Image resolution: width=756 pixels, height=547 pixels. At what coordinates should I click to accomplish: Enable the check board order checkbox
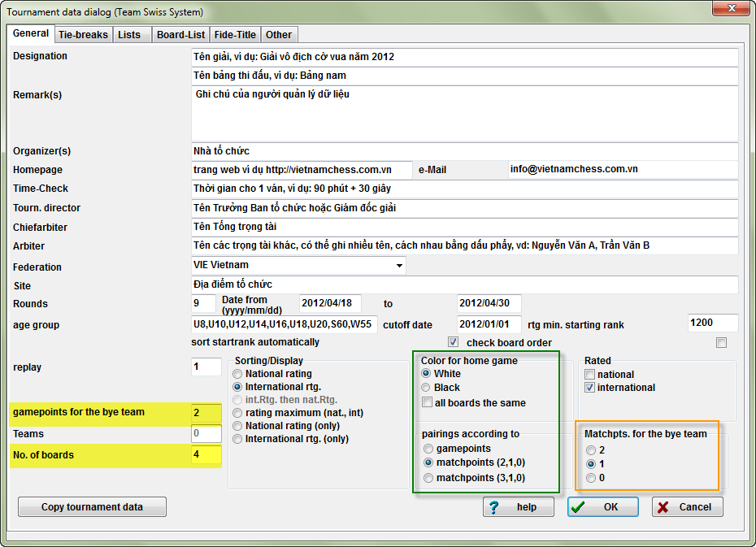721,343
